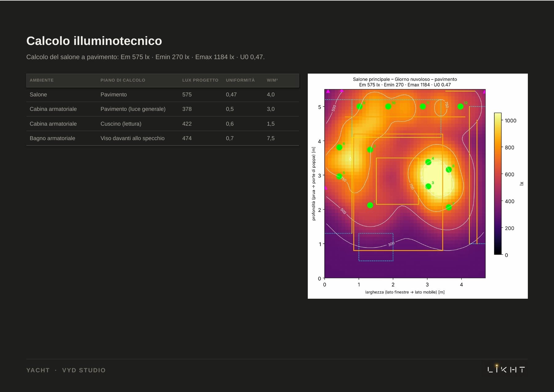Screen dimensions: 554x392
Task: Click the subtitle 'Calcolo del salone a pavimento' line
Action: tap(145, 57)
